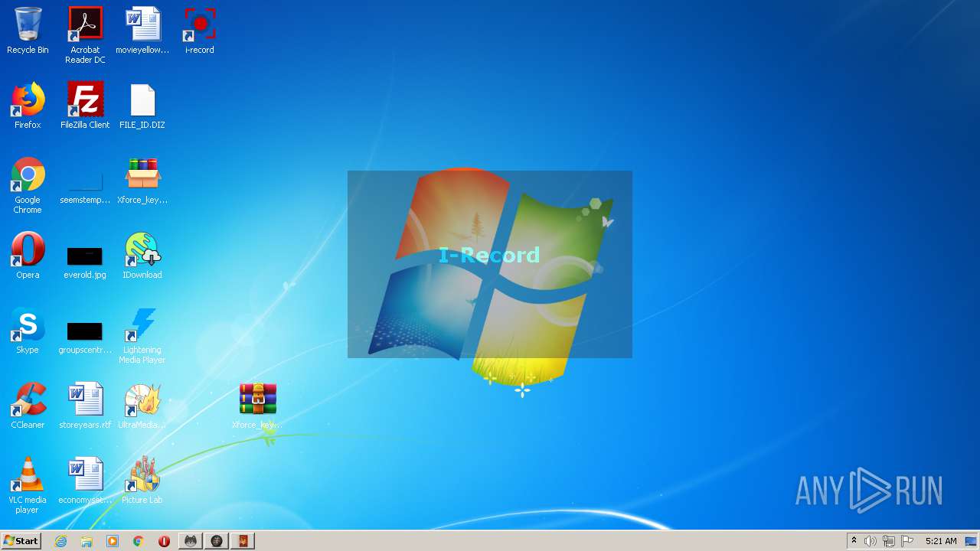Viewport: 980px width, 551px height.
Task: Select the i-record desktop shortcut
Action: pos(200,31)
